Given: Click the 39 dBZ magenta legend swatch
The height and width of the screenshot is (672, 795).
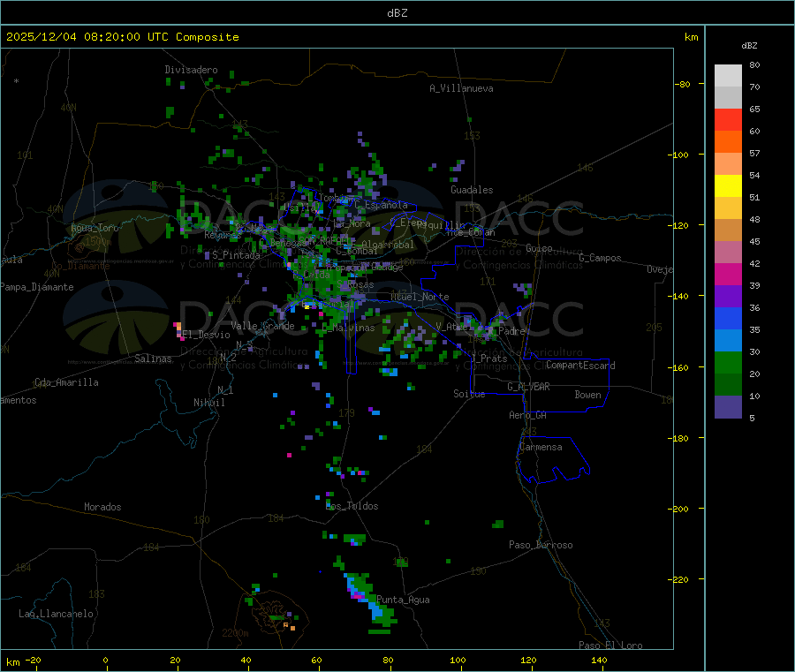Looking at the screenshot, I should pos(728,274).
